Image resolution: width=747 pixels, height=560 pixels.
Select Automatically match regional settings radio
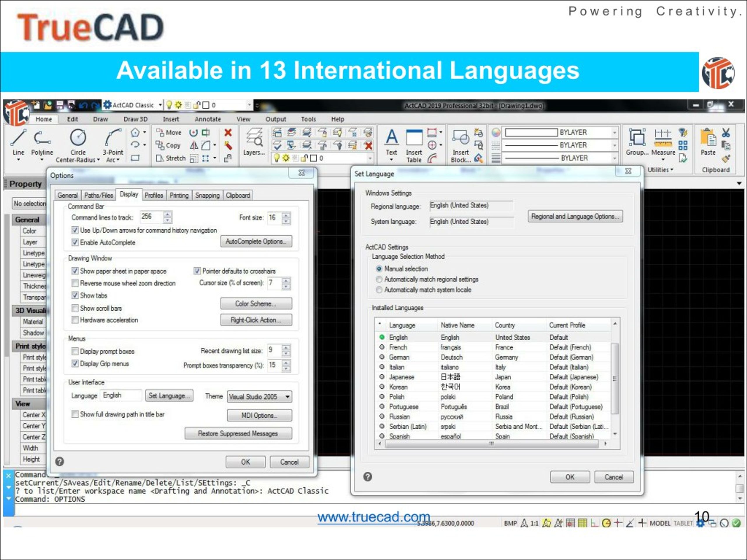click(x=379, y=279)
